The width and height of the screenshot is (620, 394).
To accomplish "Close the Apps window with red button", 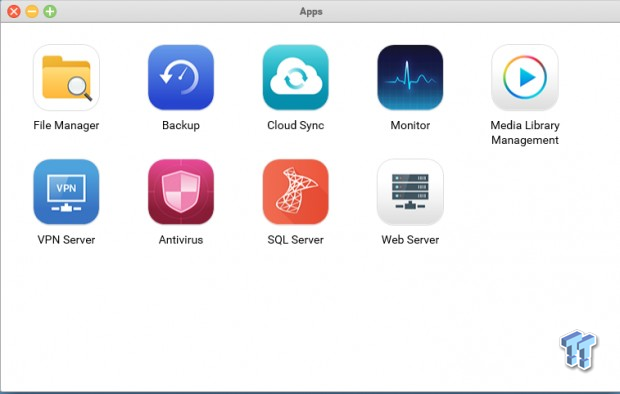I will [14, 11].
